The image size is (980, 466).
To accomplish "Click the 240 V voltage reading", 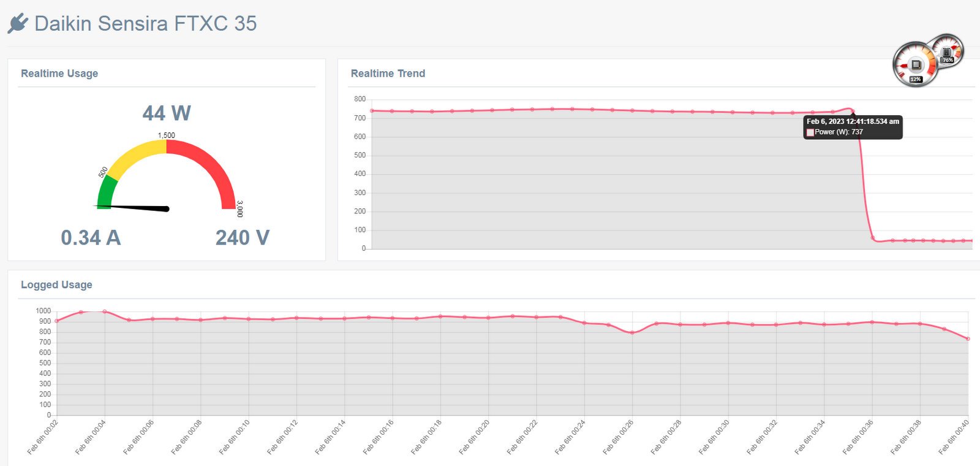I will point(243,238).
